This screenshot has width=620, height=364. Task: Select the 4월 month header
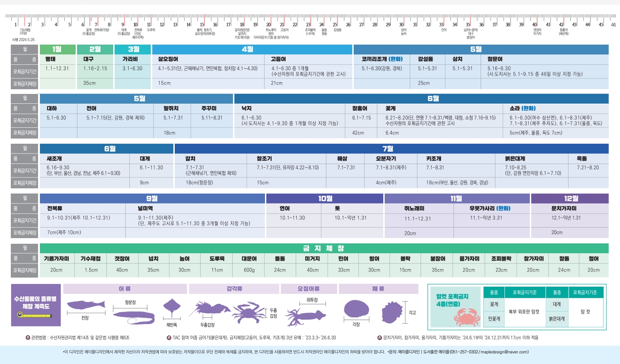252,49
